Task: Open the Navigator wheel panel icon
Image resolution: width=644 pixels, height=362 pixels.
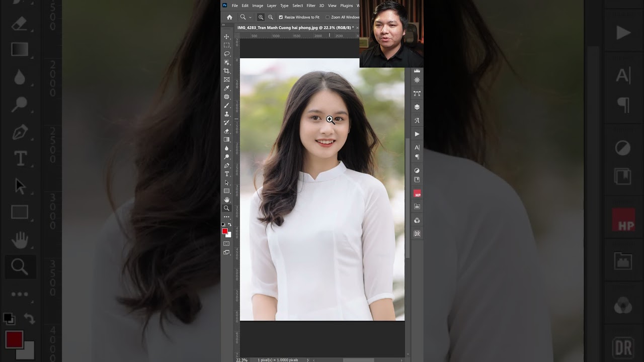Action: click(x=417, y=80)
